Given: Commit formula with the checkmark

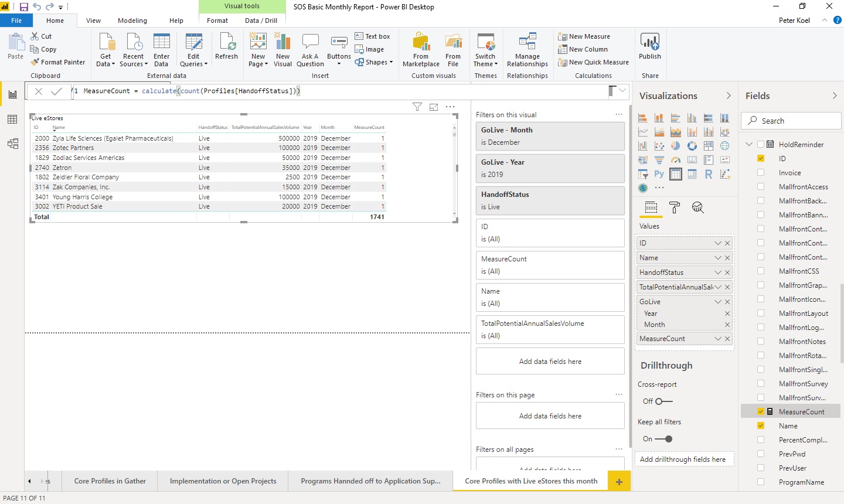Looking at the screenshot, I should click(56, 91).
